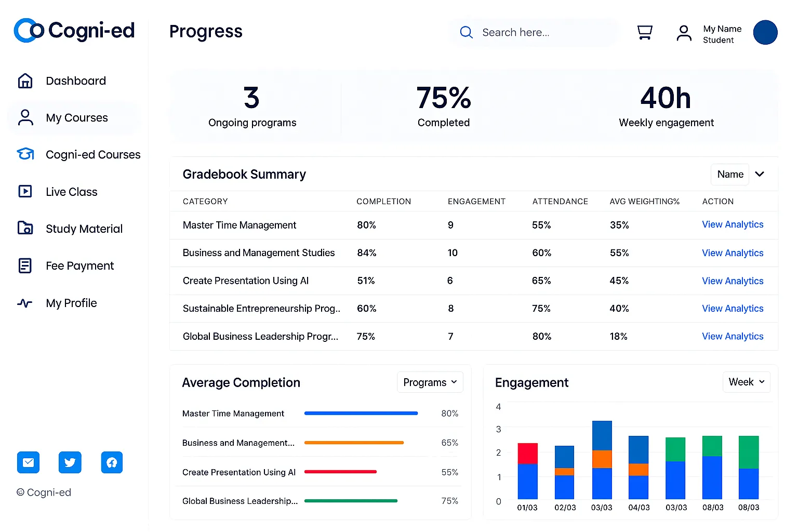The height and width of the screenshot is (532, 798).
Task: Click Sustainable Entrepreneurship Prog.. row name
Action: pyautogui.click(x=261, y=309)
